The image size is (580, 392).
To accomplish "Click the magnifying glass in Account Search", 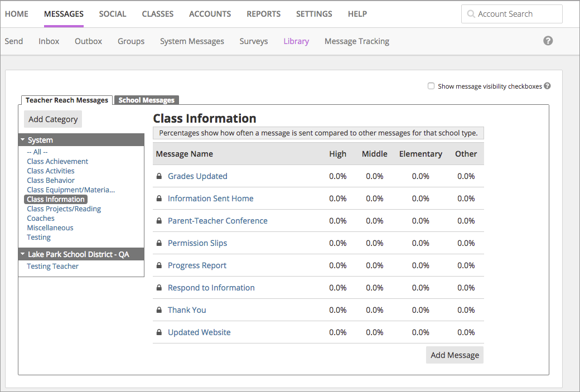I will [470, 13].
